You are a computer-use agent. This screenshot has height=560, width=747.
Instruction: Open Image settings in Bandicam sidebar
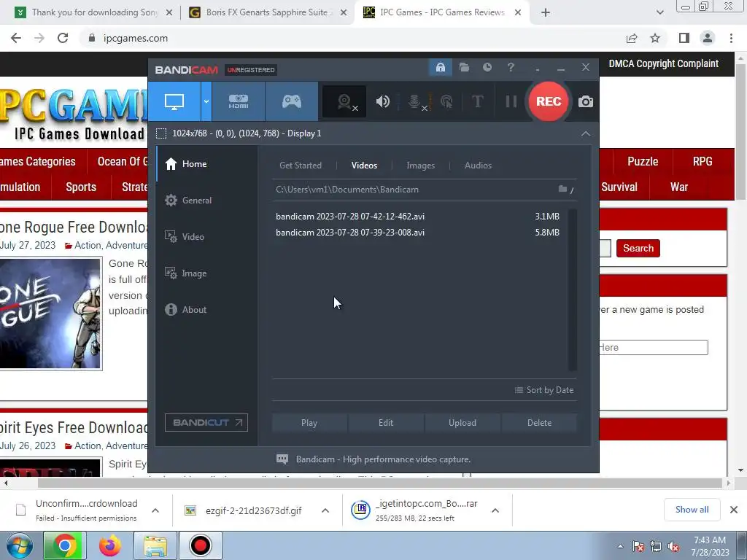pos(206,273)
